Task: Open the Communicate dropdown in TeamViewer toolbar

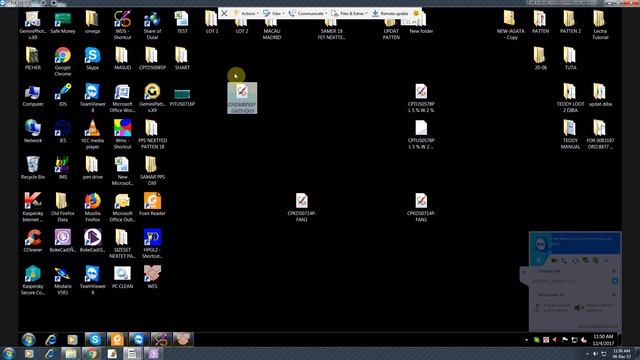Action: pyautogui.click(x=308, y=13)
